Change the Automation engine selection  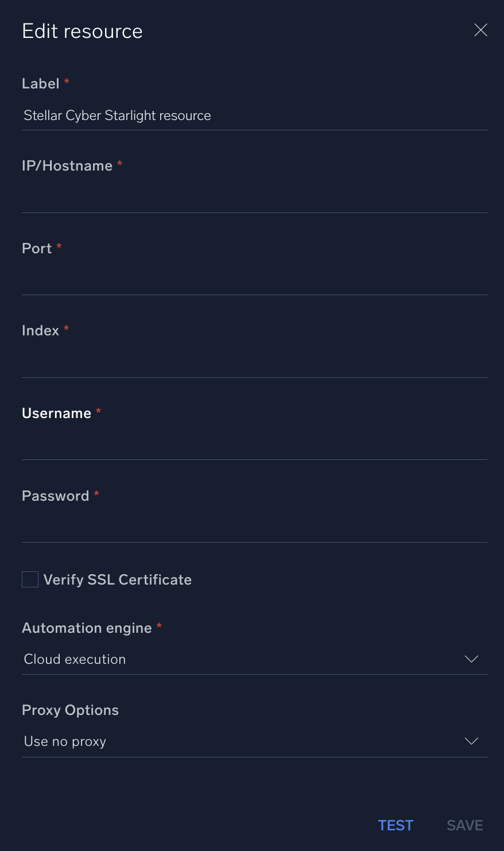pos(253,659)
